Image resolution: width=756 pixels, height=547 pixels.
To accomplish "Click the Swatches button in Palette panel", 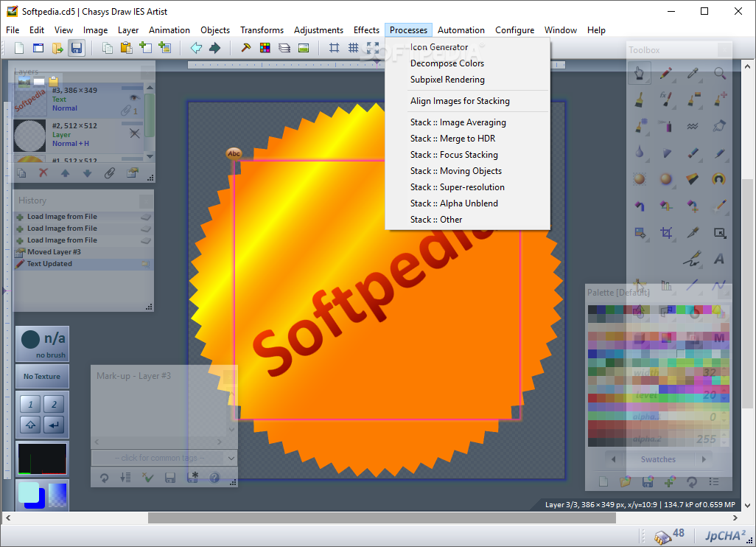I will (658, 459).
